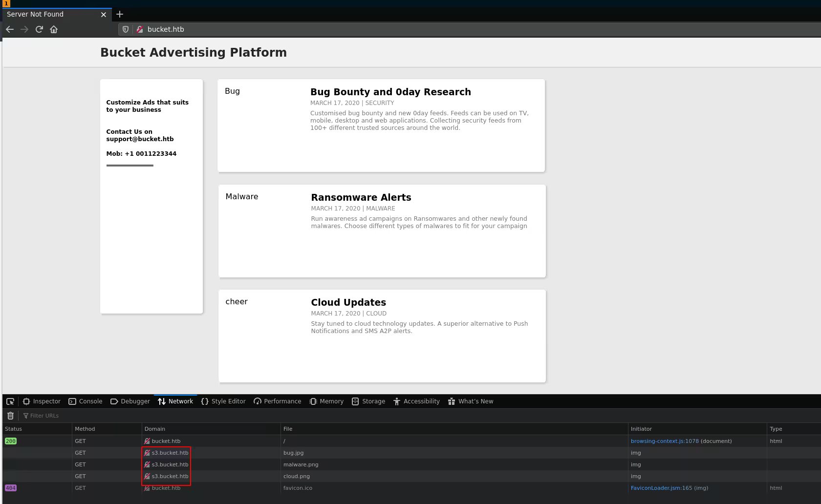The width and height of the screenshot is (821, 504).
Task: Clear network log with trash icon
Action: point(10,416)
